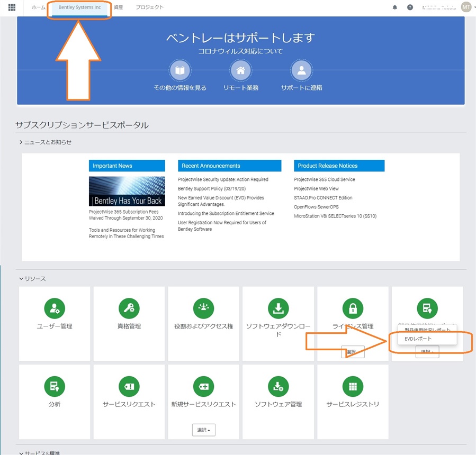Click Bentley Has Your Back image
This screenshot has height=455, width=476.
pyautogui.click(x=127, y=192)
